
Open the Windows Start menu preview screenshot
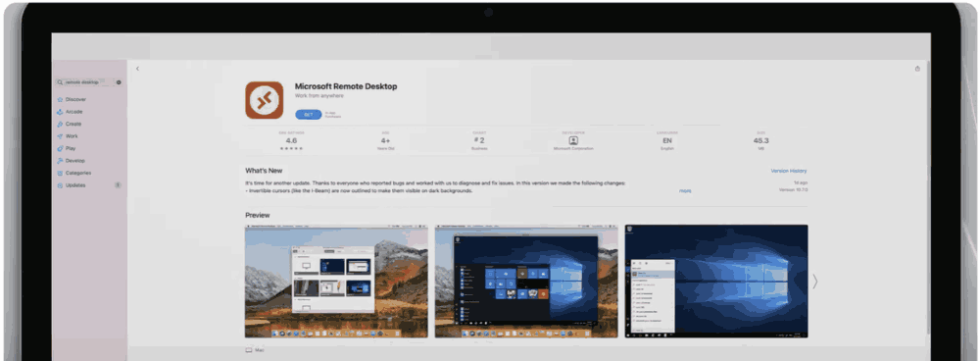pyautogui.click(x=526, y=282)
